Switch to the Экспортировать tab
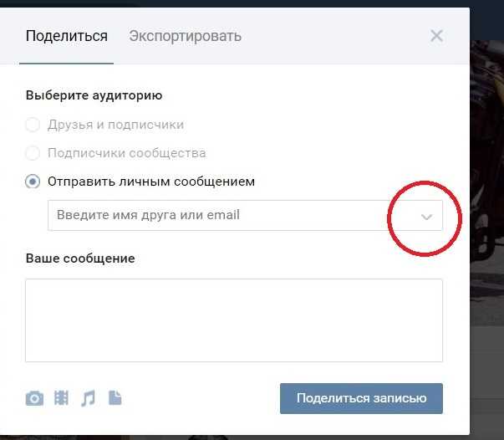 tap(185, 36)
